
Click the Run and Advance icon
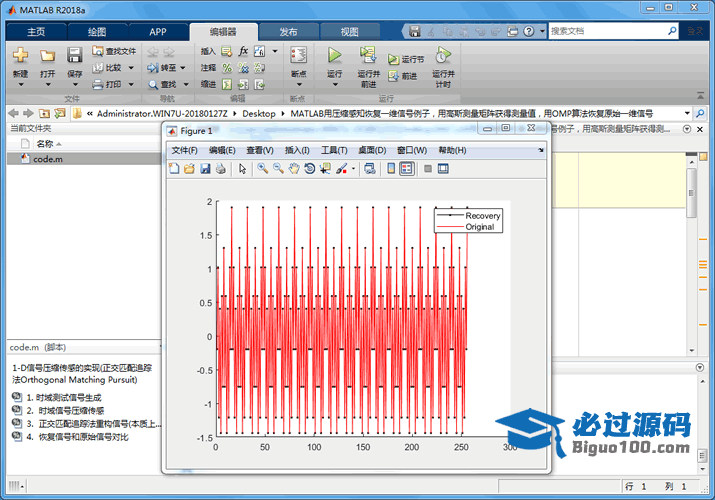368,55
